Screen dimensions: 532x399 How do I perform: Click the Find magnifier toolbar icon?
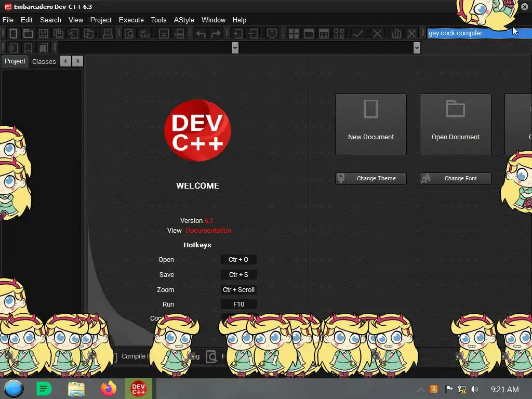(129, 34)
